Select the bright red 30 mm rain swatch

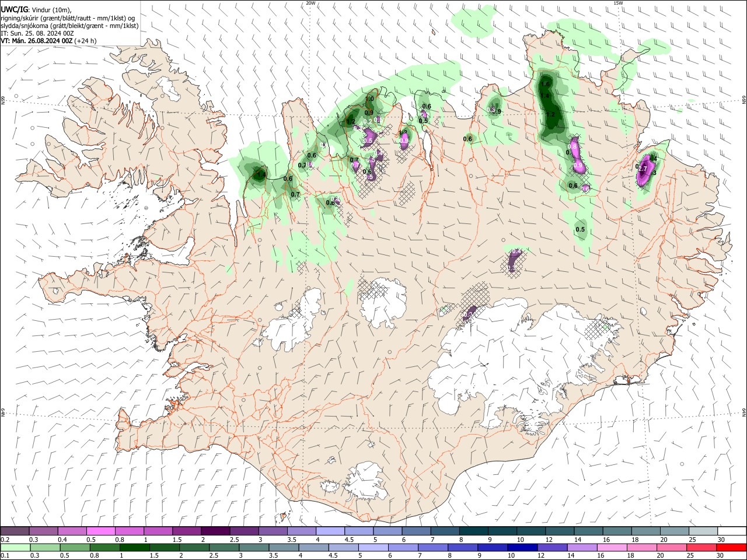731,547
